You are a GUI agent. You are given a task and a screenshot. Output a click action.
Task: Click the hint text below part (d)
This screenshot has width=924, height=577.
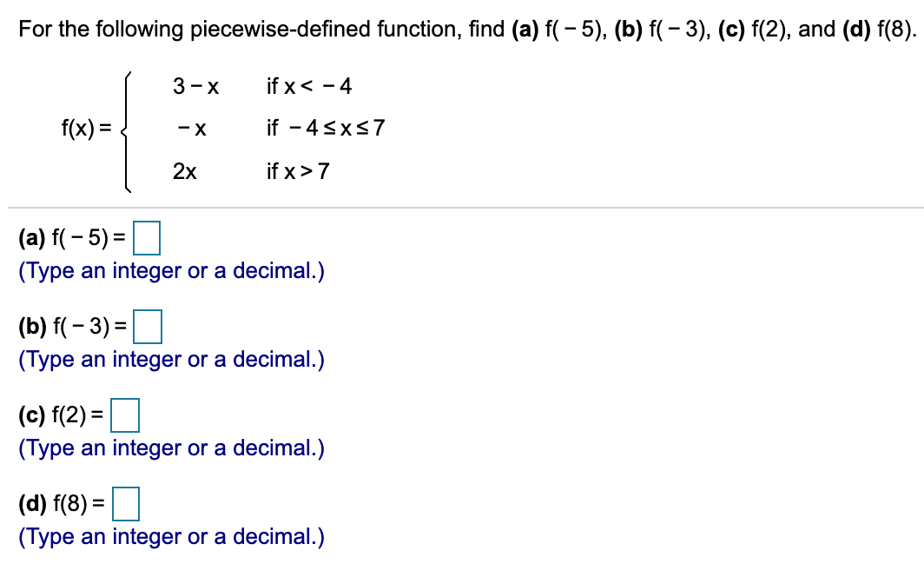(x=169, y=536)
